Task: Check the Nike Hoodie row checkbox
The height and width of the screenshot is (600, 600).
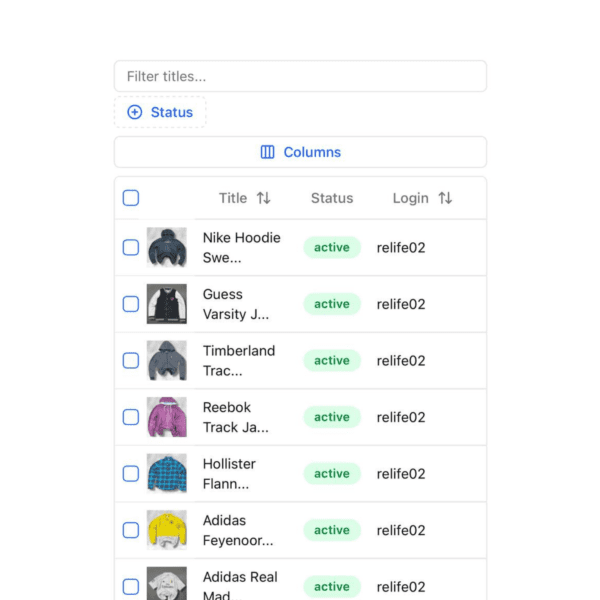Action: [131, 247]
